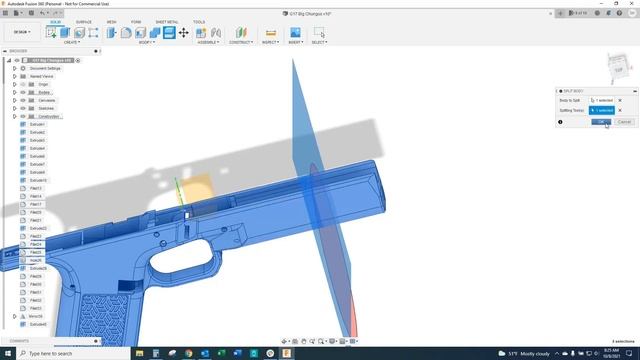Open the Inspect dropdown menu
The height and width of the screenshot is (360, 640).
tap(271, 42)
